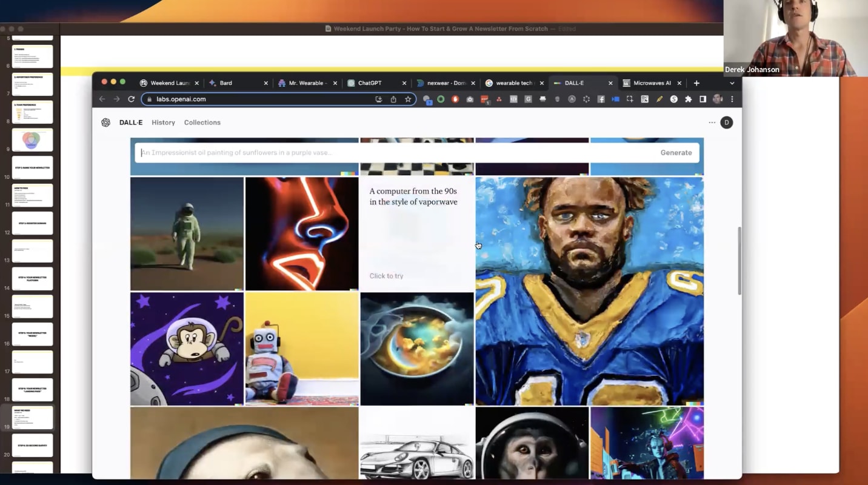Screen dimensions: 868x485
Task: Click the install app icon in address bar
Action: (379, 99)
